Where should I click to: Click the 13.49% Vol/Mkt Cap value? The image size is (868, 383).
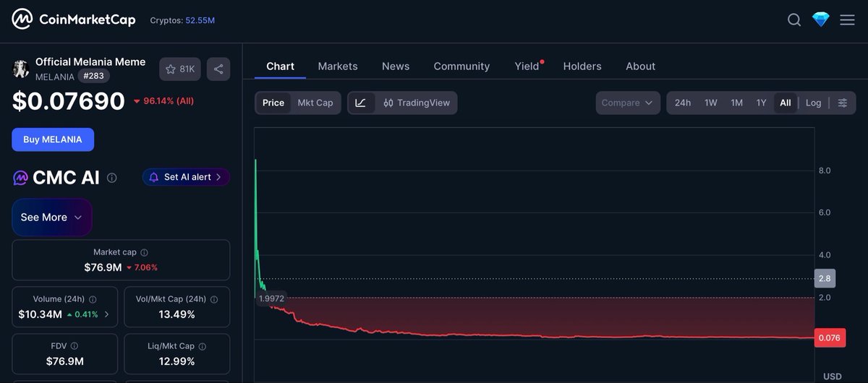pyautogui.click(x=177, y=314)
